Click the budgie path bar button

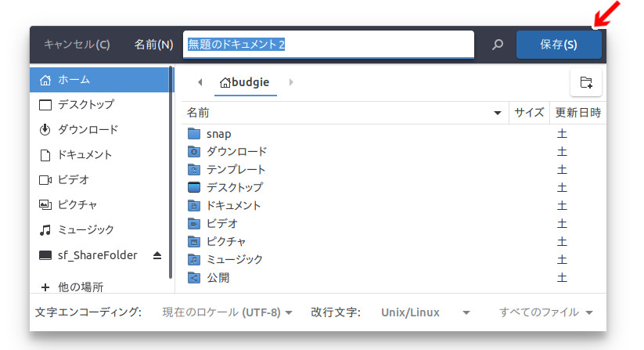[245, 82]
